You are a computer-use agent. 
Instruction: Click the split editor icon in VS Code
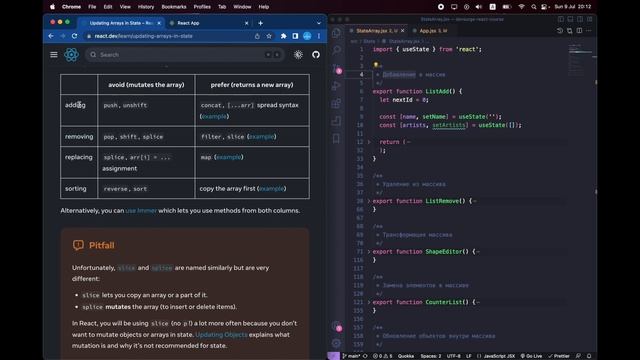coord(579,31)
